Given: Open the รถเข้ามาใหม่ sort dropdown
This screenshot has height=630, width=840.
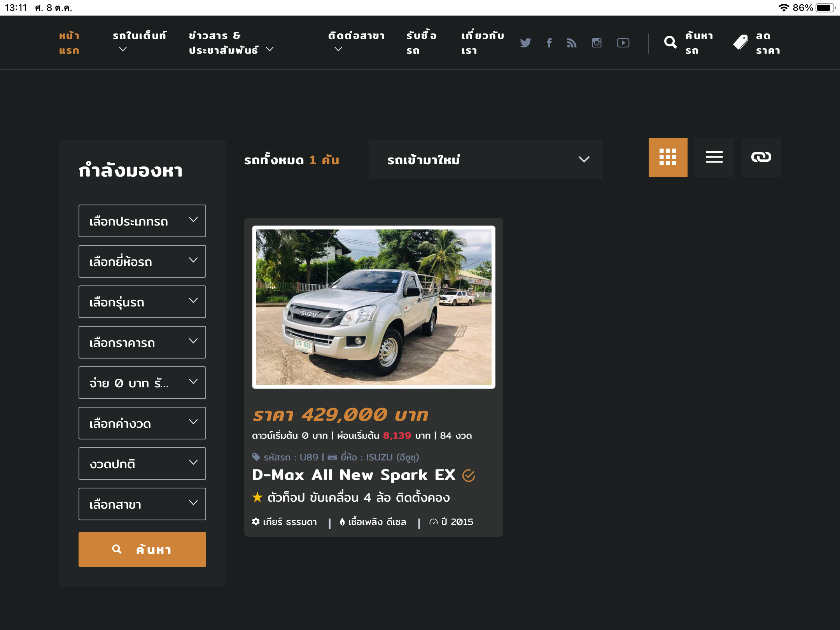Looking at the screenshot, I should click(485, 159).
